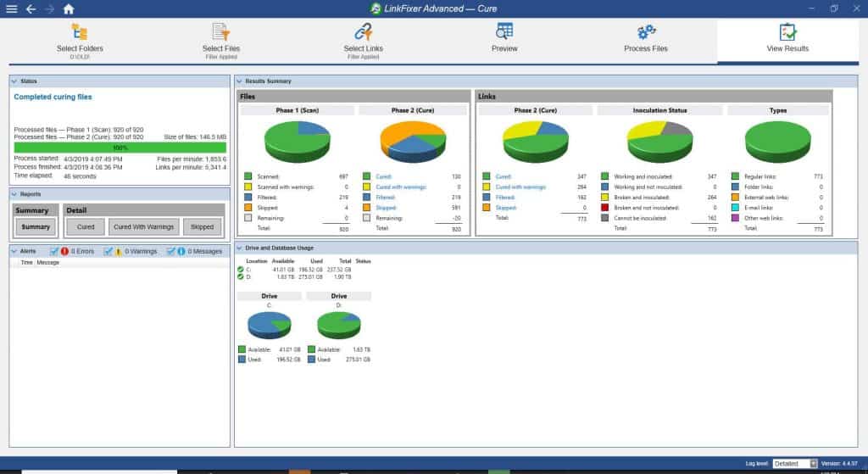Go to the Home screen icon
The width and height of the screenshot is (868, 474).
(69, 8)
